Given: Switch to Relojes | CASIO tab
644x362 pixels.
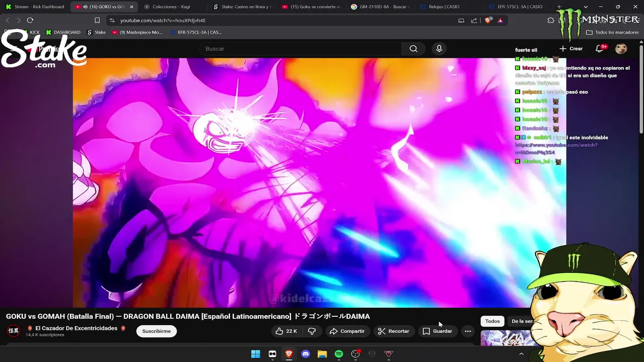Looking at the screenshot, I should pos(449,7).
